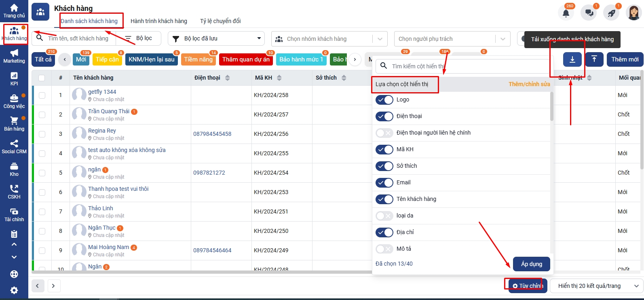The width and height of the screenshot is (644, 300).
Task: Switch to Hành trình khách hàng tab
Action: pyautogui.click(x=158, y=21)
